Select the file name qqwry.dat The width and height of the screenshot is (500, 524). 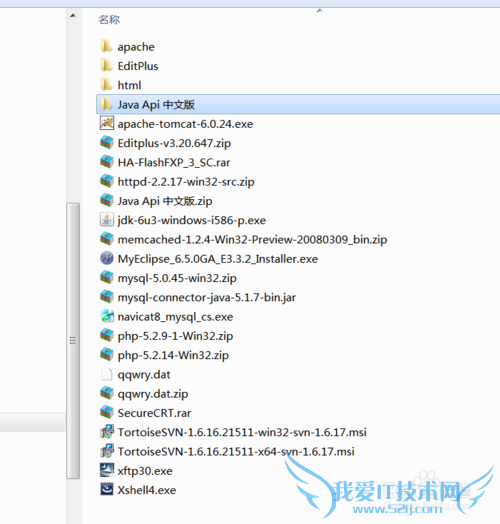pos(144,375)
